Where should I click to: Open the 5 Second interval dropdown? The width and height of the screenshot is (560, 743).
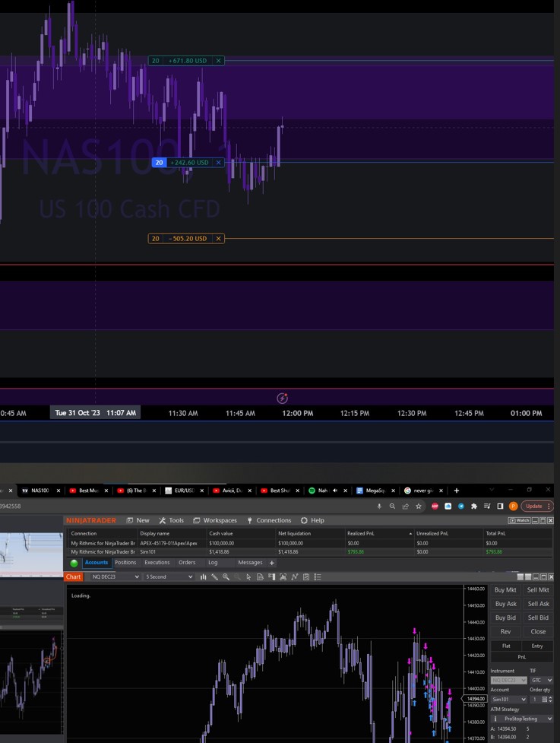pos(169,576)
